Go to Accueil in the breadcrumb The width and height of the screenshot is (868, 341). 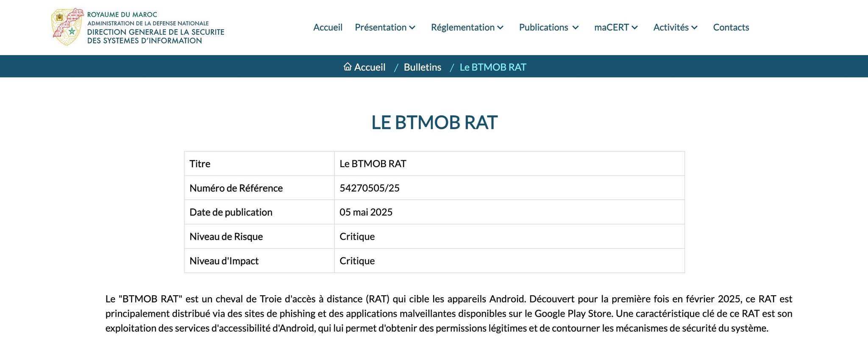point(370,67)
